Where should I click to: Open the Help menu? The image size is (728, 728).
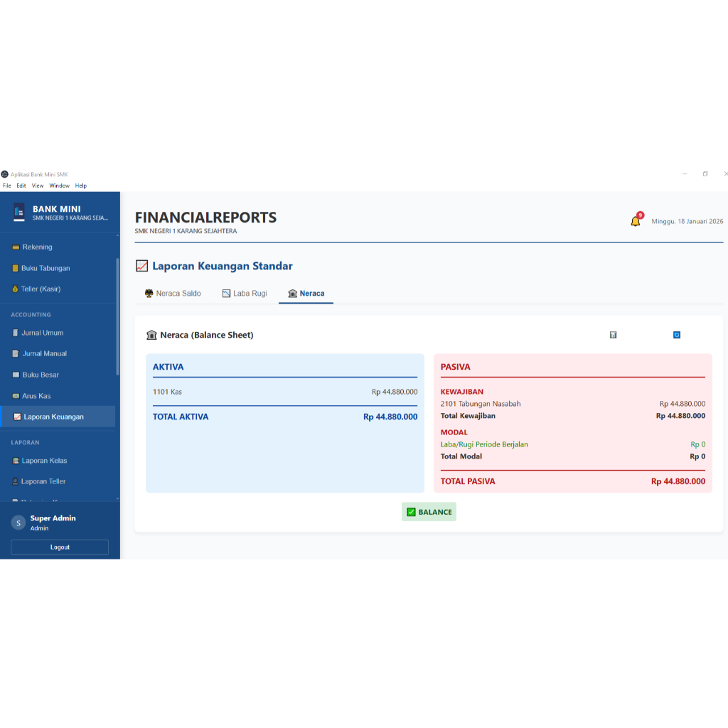click(81, 186)
